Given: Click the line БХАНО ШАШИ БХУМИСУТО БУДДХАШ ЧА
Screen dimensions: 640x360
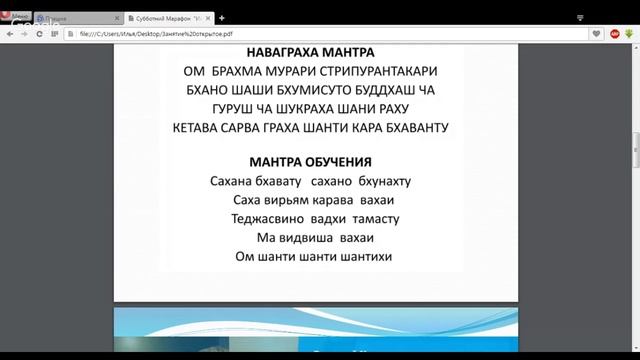Looking at the screenshot, I should click(310, 90).
